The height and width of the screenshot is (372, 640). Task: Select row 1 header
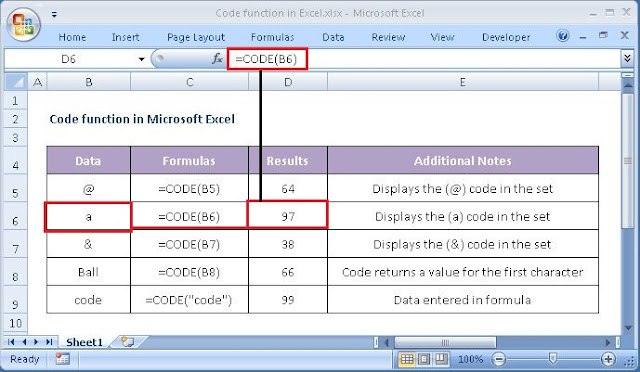pos(16,100)
